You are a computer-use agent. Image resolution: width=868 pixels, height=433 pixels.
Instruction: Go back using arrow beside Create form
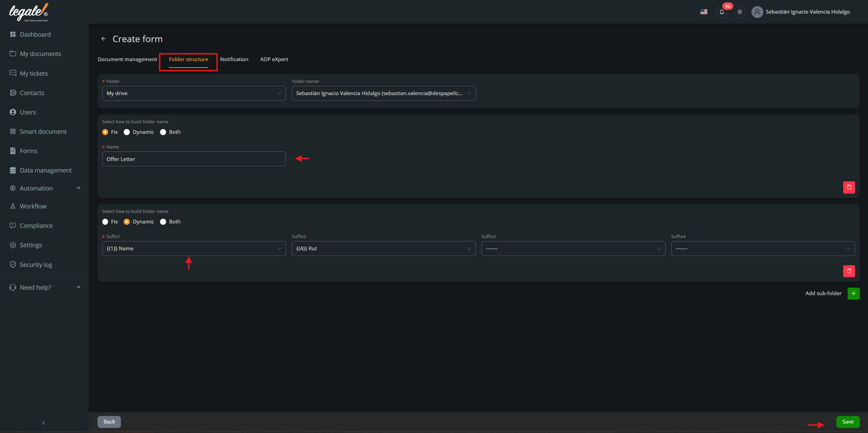[x=104, y=39]
